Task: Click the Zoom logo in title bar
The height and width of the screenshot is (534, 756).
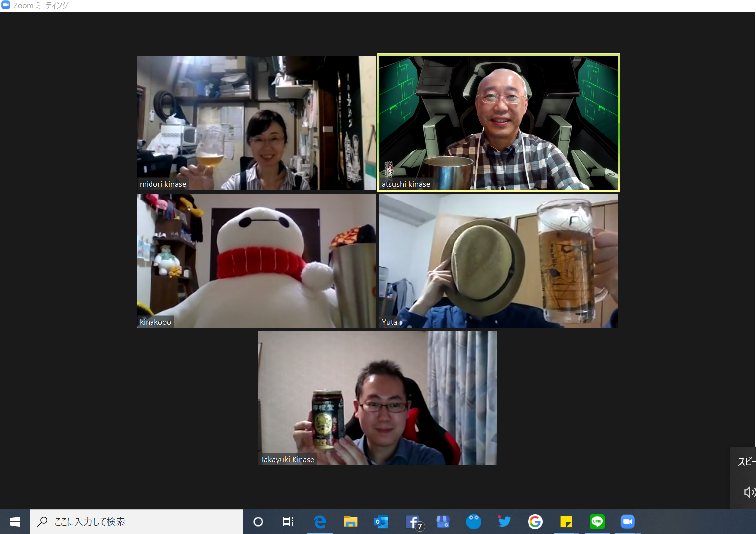Action: tap(6, 5)
